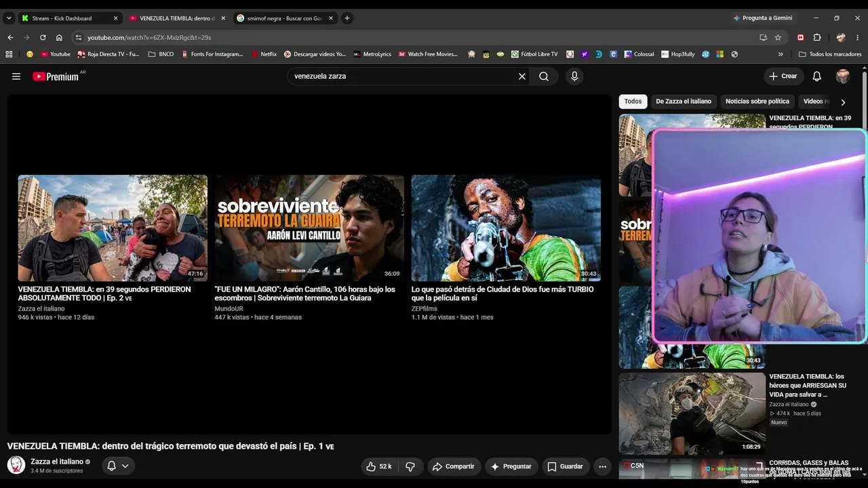Open the browser home page
The width and height of the screenshot is (868, 488).
point(59,37)
